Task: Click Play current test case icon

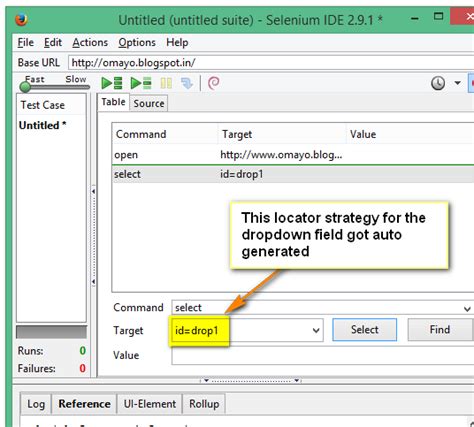Action: [x=141, y=83]
